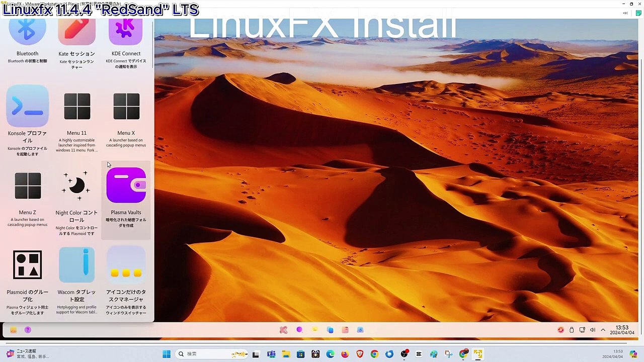Open Google Chrome from Windows taskbar
Image resolution: width=644 pixels, height=362 pixels.
click(374, 354)
